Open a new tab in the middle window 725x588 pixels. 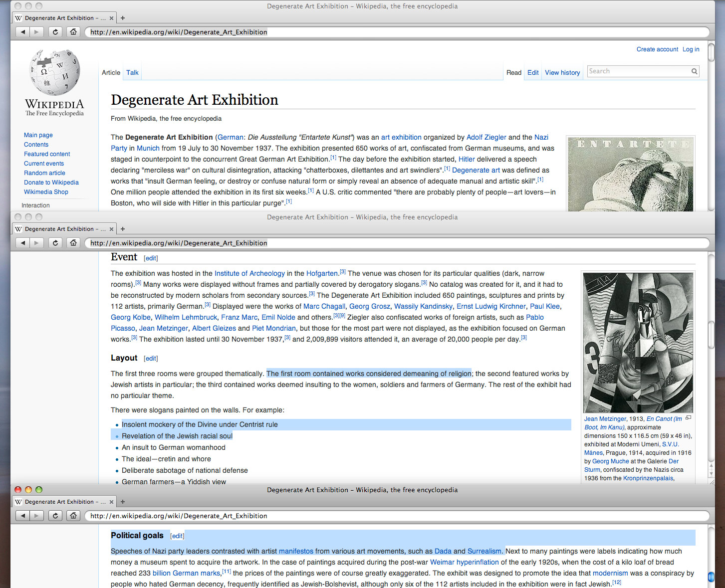point(123,229)
